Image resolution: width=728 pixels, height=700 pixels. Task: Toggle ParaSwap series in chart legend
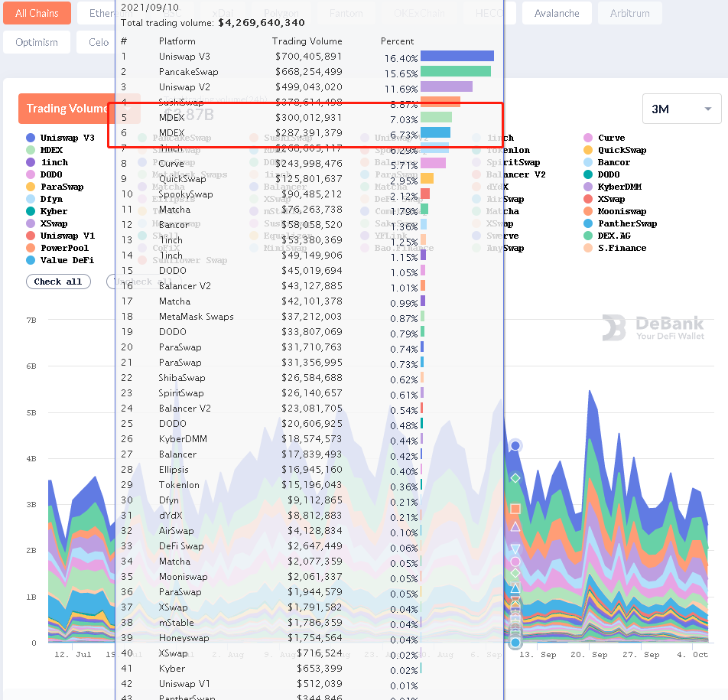(55, 187)
